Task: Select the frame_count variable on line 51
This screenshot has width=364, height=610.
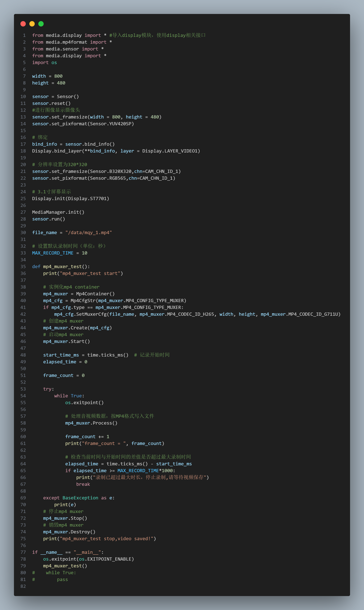Action: point(58,375)
